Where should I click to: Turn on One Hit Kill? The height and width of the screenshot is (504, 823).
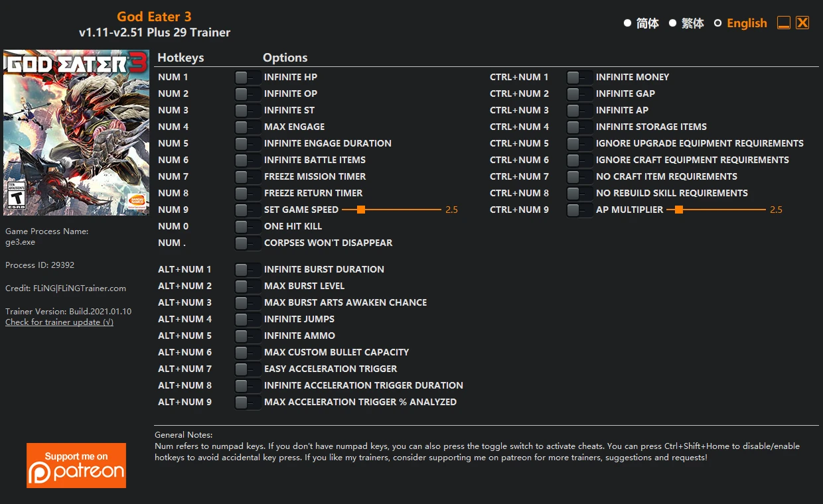coord(248,227)
